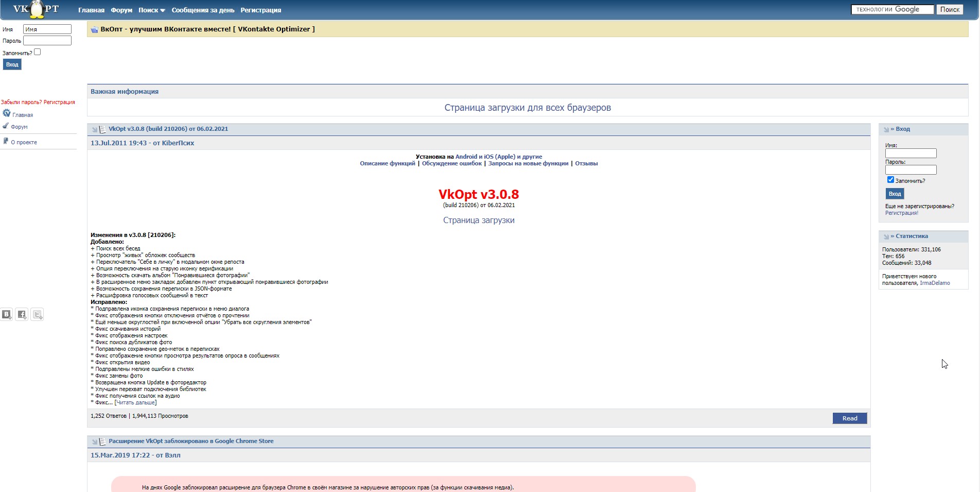Share via the VKontakte social icon
Screen dimensions: 980x492
click(x=7, y=314)
